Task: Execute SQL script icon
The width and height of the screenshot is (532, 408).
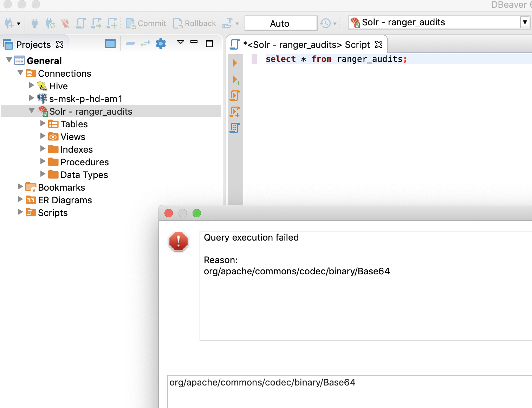Action: coord(235,95)
